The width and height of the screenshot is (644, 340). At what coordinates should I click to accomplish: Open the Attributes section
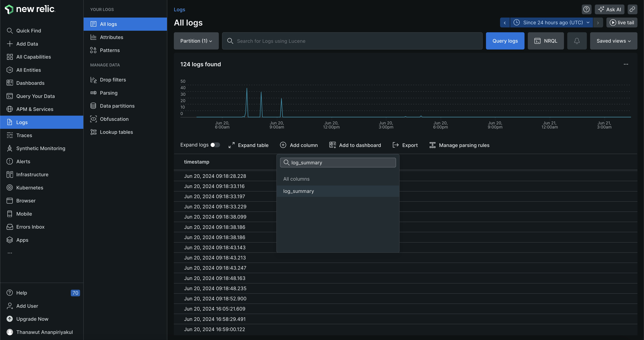pyautogui.click(x=112, y=37)
